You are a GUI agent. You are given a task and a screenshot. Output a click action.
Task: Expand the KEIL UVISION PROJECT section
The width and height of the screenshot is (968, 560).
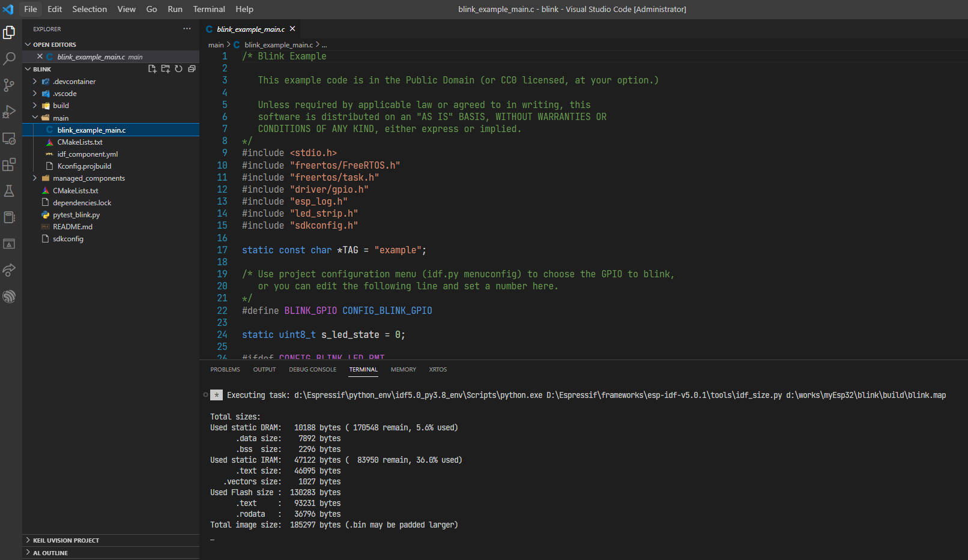tap(110, 540)
